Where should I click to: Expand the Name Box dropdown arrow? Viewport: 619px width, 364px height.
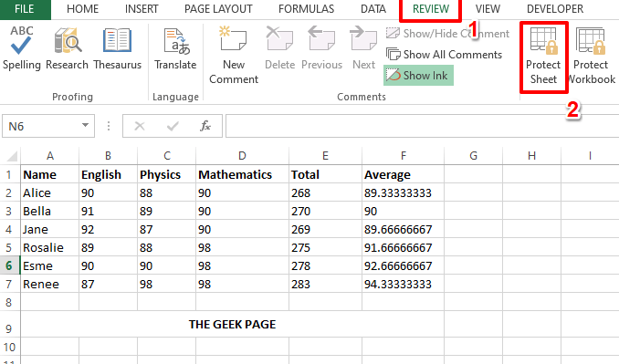coord(85,125)
